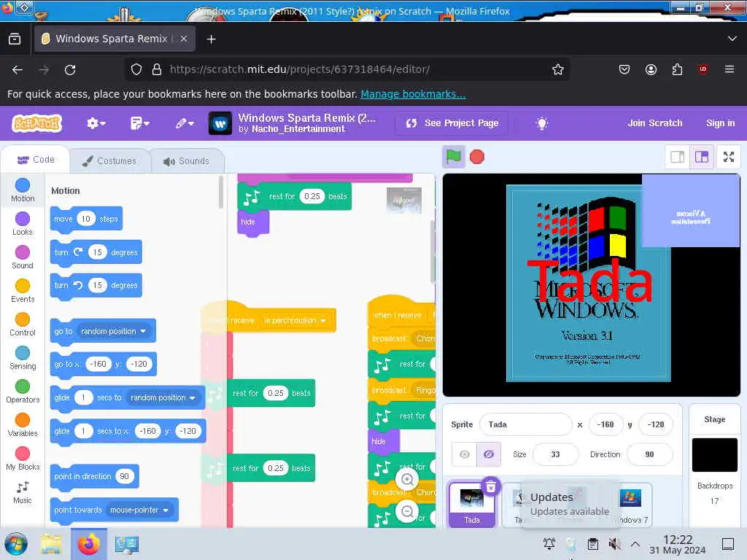
Task: Open the Scratch settings gear menu
Action: (96, 123)
